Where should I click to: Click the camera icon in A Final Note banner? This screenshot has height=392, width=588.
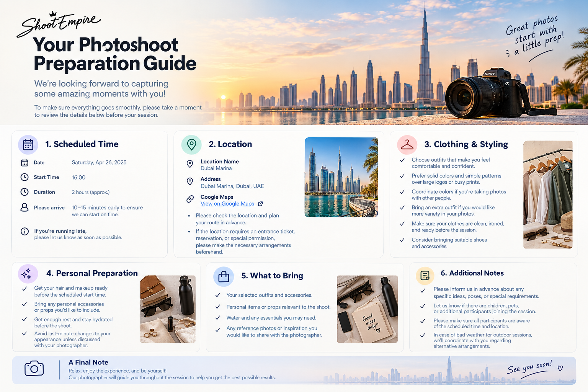34,368
